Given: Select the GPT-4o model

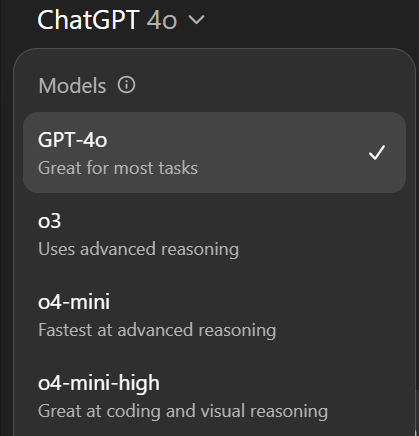Looking at the screenshot, I should [x=214, y=153].
